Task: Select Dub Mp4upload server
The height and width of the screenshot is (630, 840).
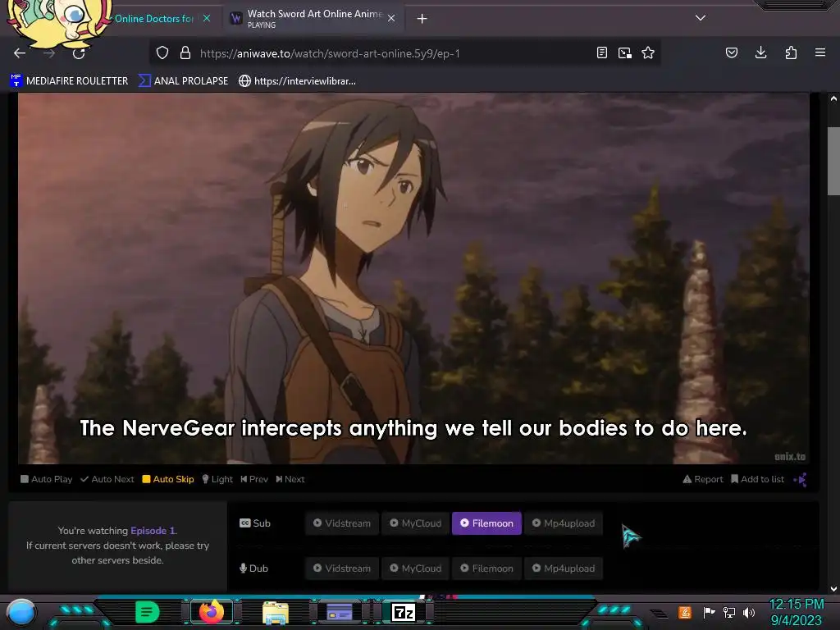Action: coord(563,568)
